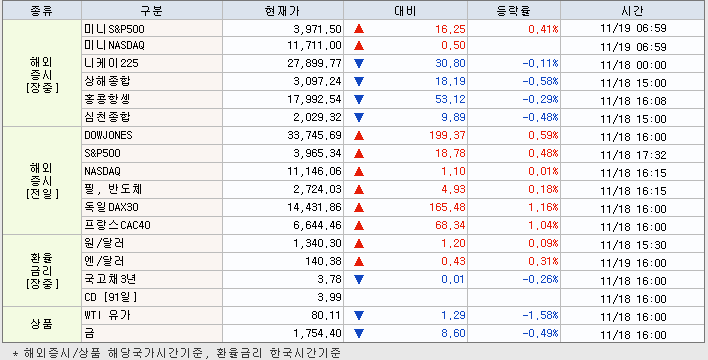Viewport: 708px width, 360px height.
Task: Click the down arrow in 심천종합 row
Action: click(359, 117)
